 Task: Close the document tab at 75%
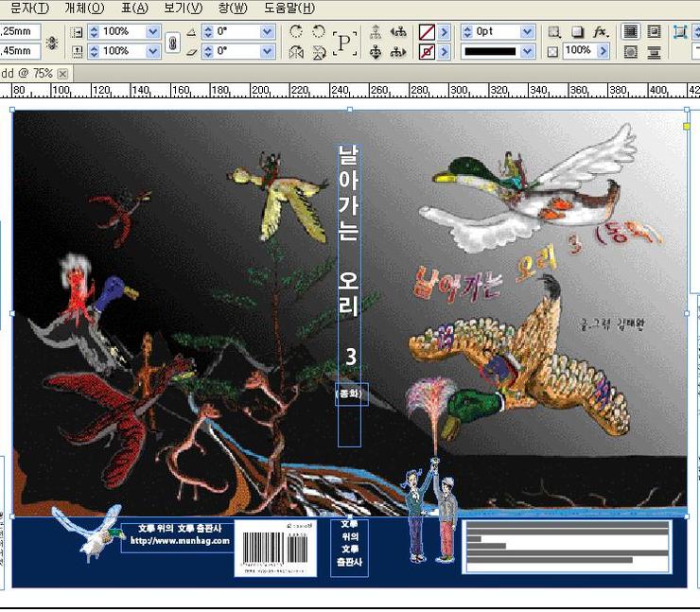click(62, 73)
